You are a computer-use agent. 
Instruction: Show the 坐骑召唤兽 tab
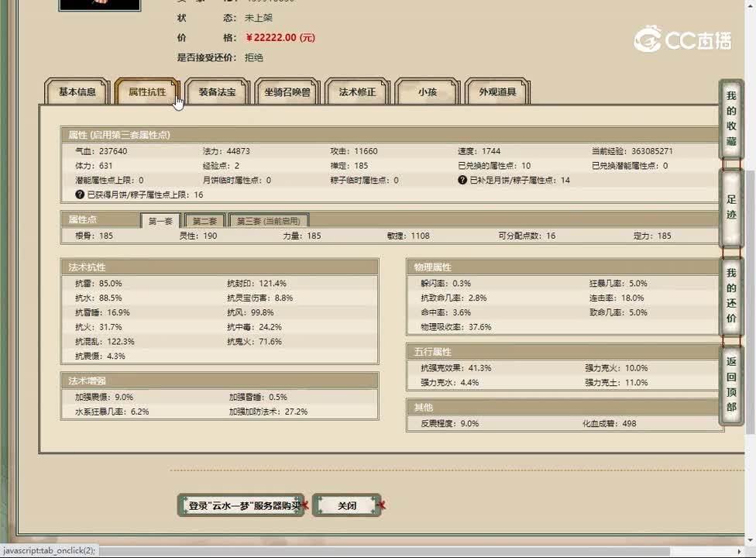coord(287,92)
